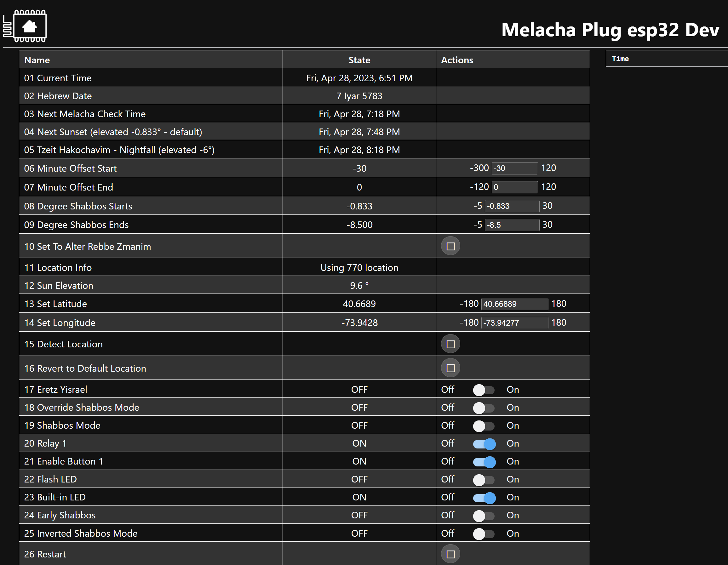Click the Set Longitude input field
The image size is (728, 565).
[x=515, y=323]
